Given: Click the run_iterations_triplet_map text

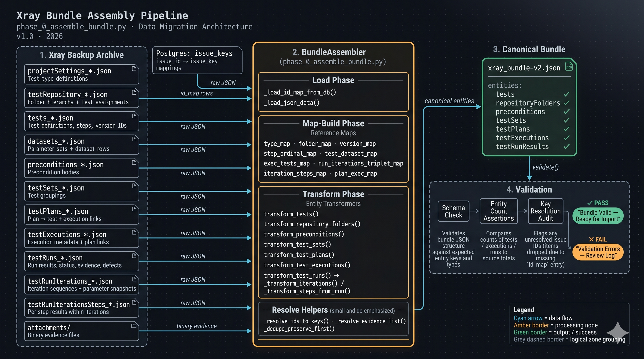Looking at the screenshot, I should [361, 163].
